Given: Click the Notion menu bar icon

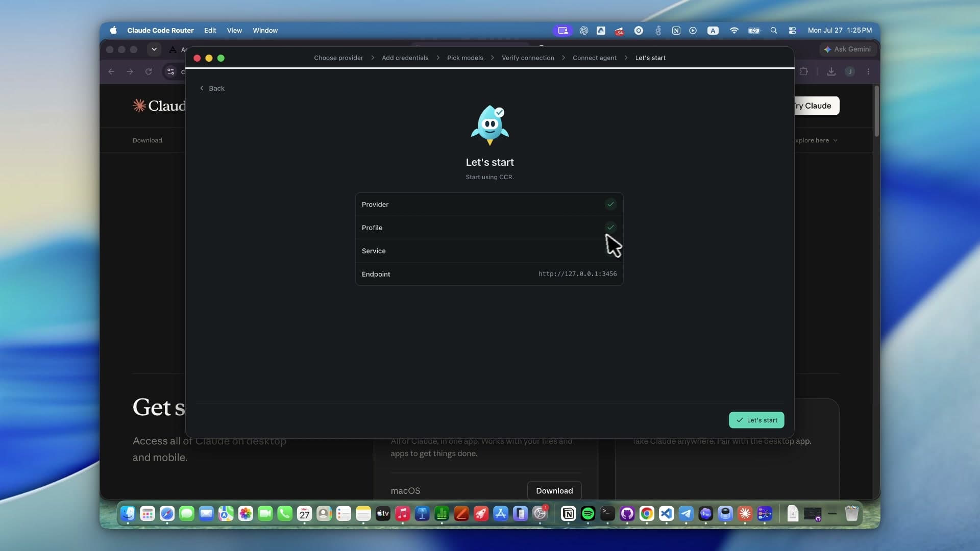Looking at the screenshot, I should [676, 31].
